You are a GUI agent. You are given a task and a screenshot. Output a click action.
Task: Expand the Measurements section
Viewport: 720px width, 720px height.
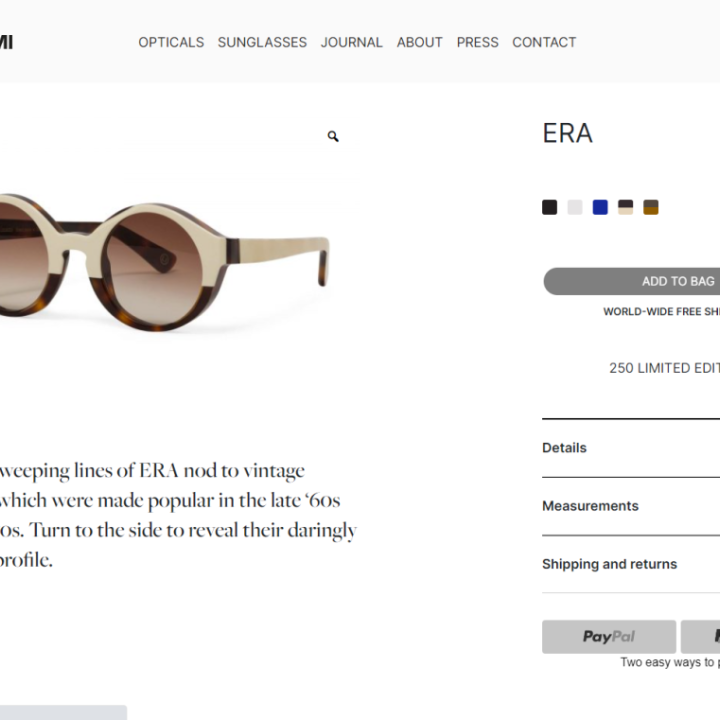tap(590, 506)
